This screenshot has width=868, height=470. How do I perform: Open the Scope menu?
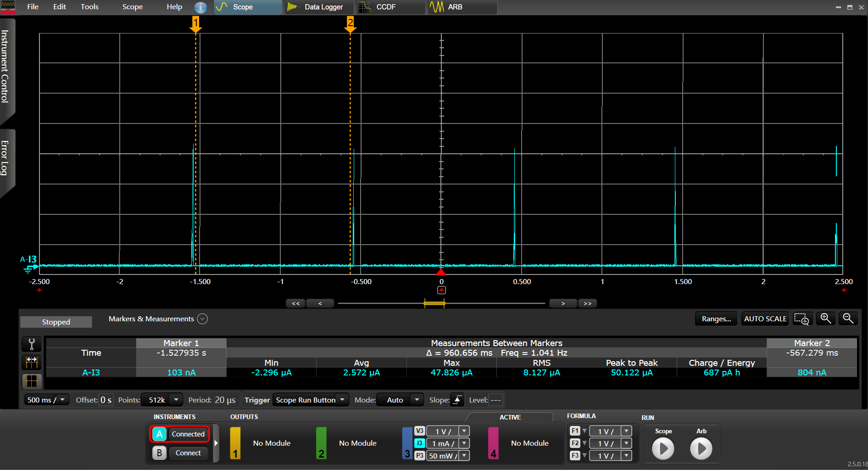pos(133,7)
